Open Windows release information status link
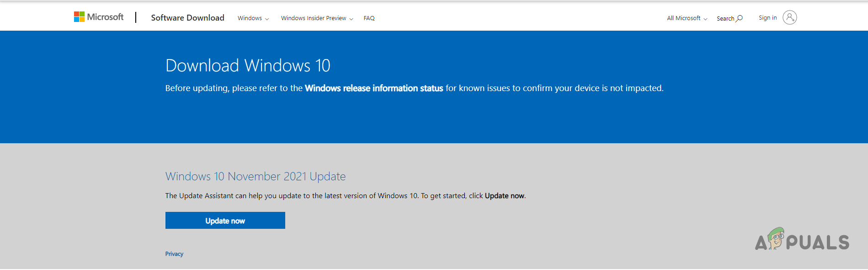868x270 pixels. tap(374, 88)
